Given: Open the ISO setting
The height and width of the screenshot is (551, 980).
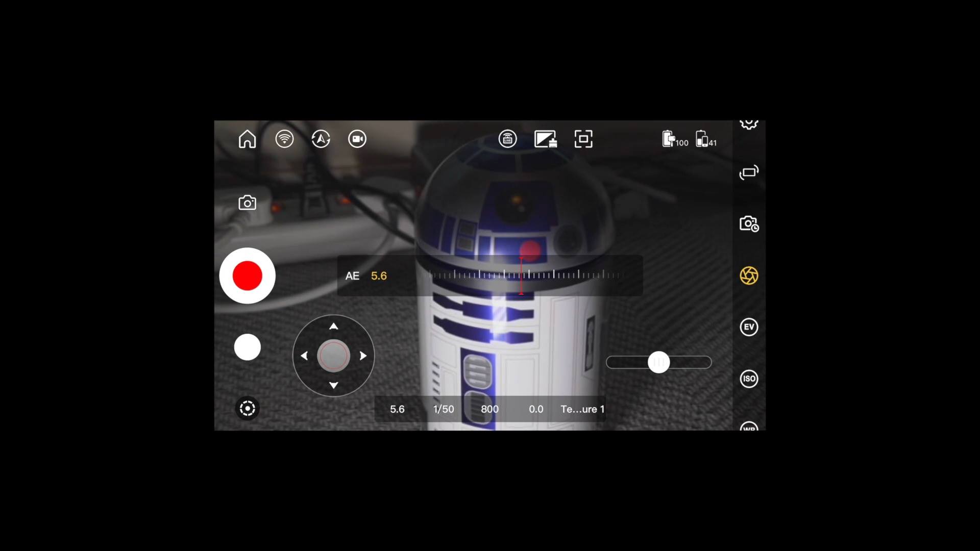Looking at the screenshot, I should tap(749, 379).
